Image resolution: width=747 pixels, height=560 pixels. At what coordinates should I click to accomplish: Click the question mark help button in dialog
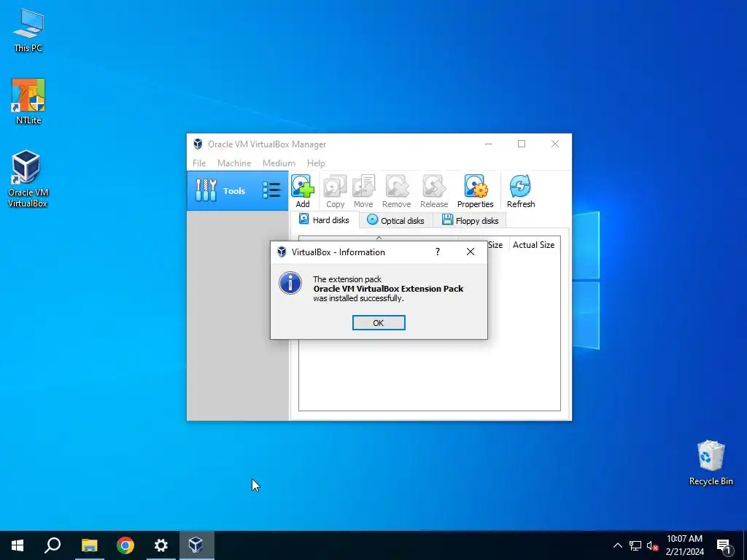438,252
